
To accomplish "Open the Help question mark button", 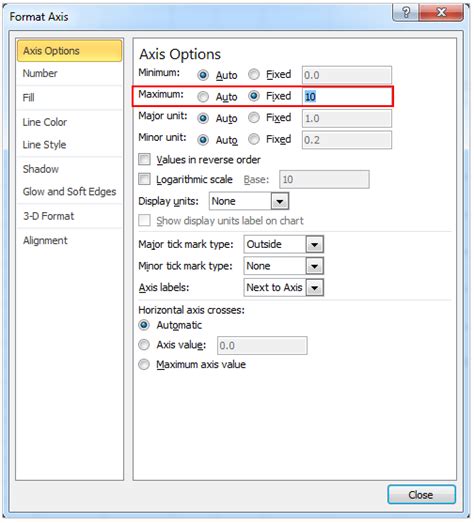I will (x=406, y=13).
